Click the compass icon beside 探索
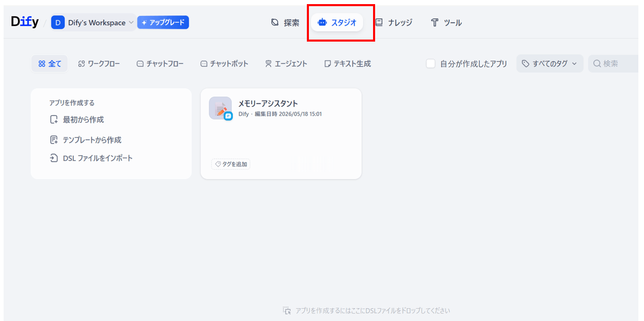 tap(275, 23)
